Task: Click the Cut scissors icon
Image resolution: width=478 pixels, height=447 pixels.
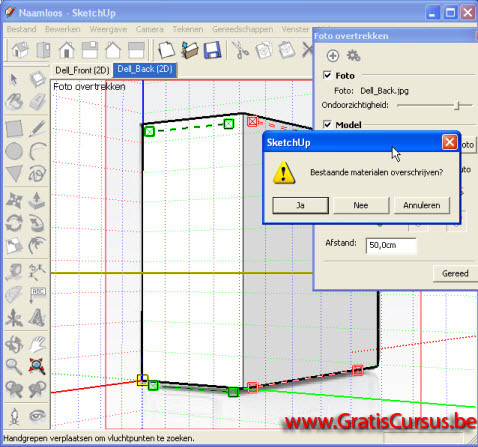Action: click(x=240, y=50)
